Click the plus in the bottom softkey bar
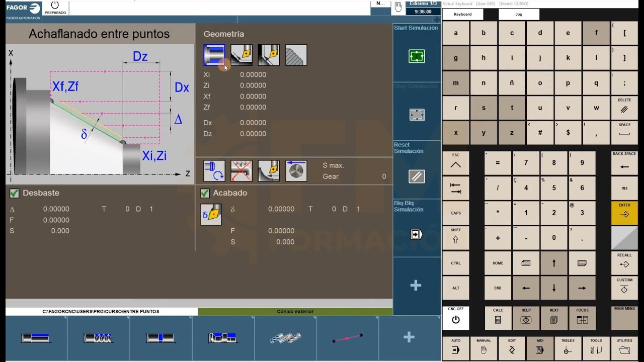This screenshot has height=362, width=644. click(409, 337)
